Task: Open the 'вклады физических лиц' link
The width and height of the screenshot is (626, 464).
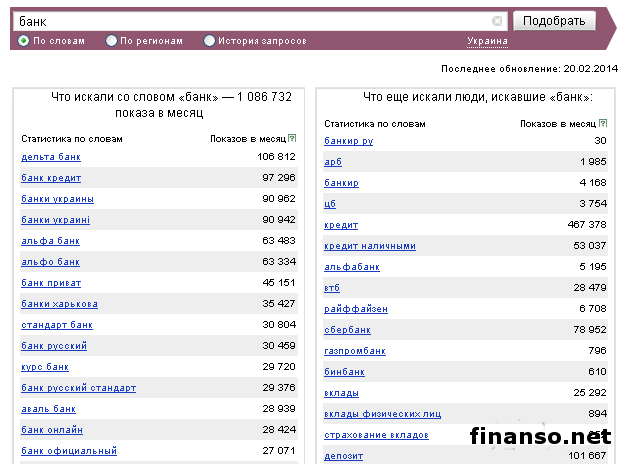Action: (x=382, y=414)
